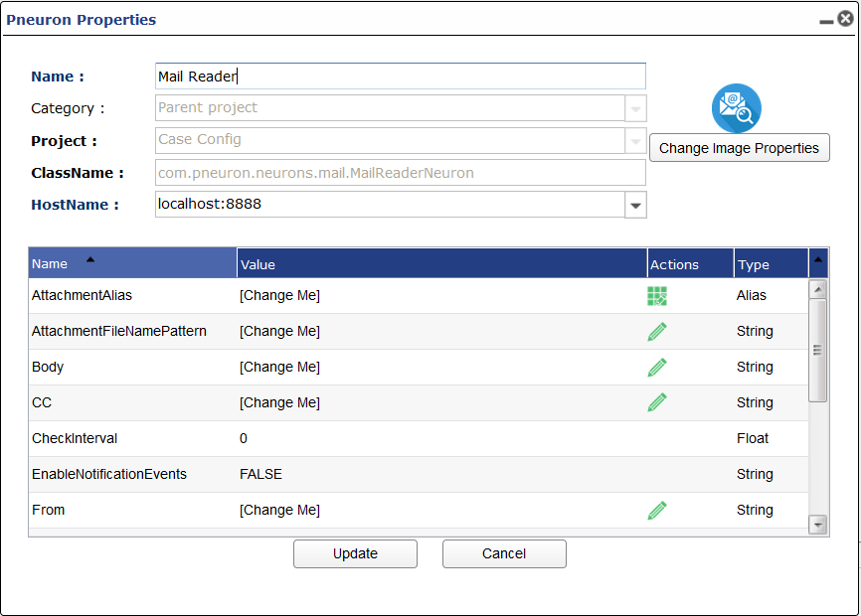Click the Project Case Config field

point(390,140)
